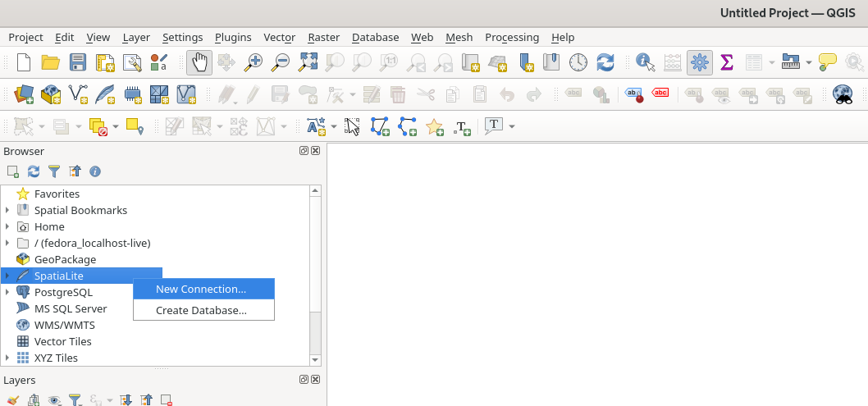Open the Plugins menu
Image resolution: width=868 pixels, height=406 pixels.
(233, 37)
